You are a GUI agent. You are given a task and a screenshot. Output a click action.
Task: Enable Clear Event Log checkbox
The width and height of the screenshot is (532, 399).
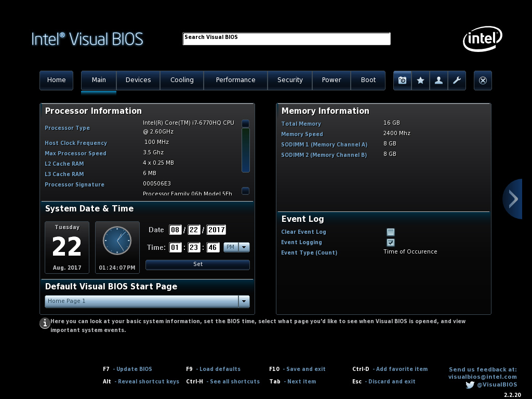pos(390,232)
